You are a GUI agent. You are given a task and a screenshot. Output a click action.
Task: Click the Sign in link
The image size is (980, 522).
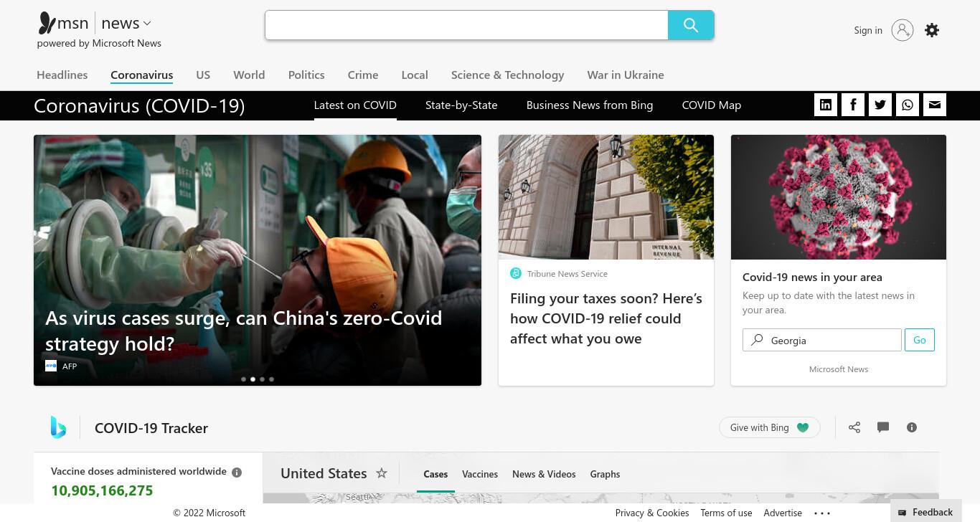868,30
